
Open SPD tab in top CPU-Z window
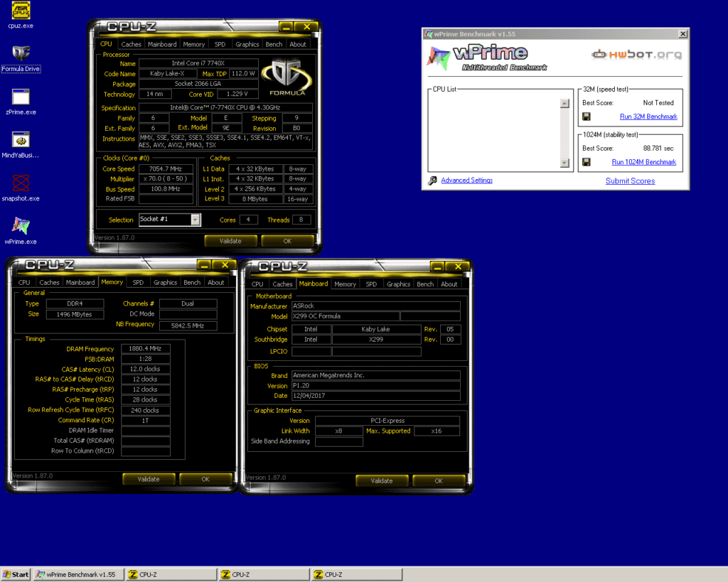coord(220,45)
